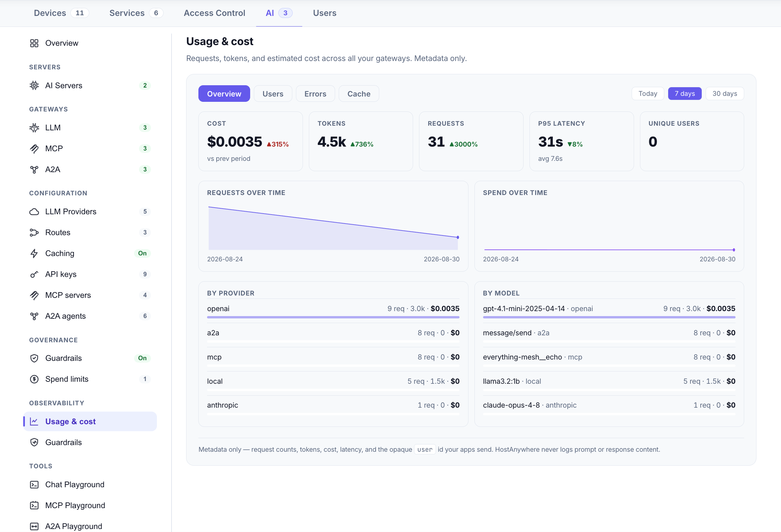Click the Cost card showing $0.0035

coord(251,141)
